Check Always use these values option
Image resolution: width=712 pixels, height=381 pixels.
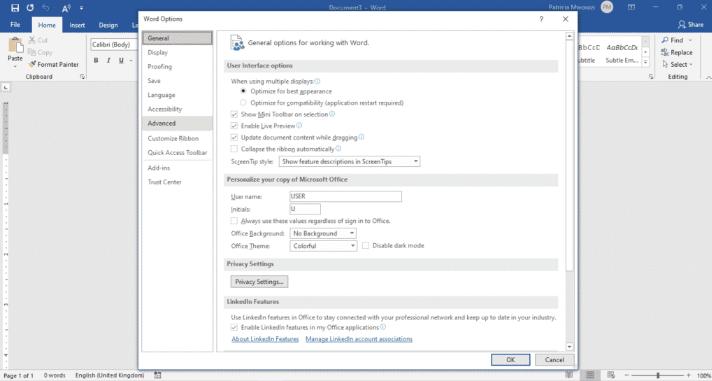(234, 221)
